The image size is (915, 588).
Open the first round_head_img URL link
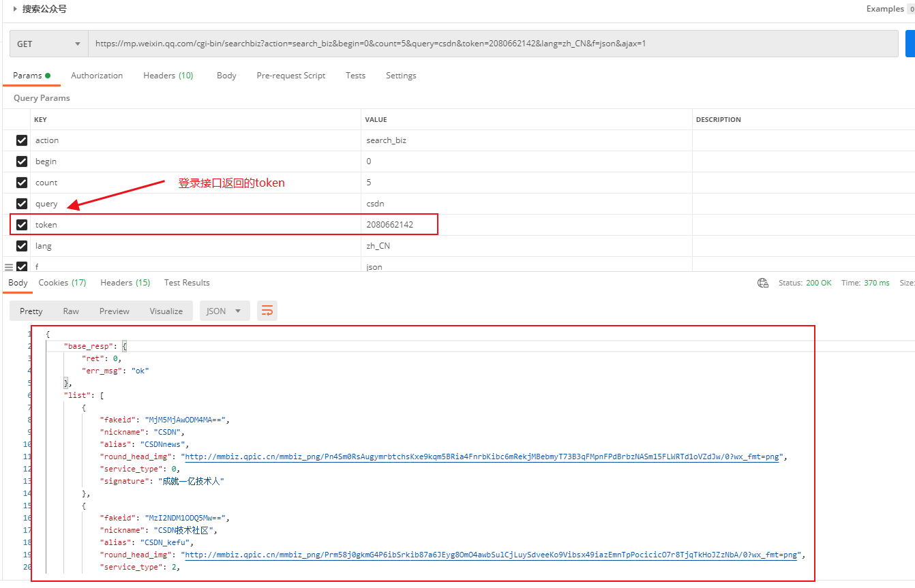[482, 457]
